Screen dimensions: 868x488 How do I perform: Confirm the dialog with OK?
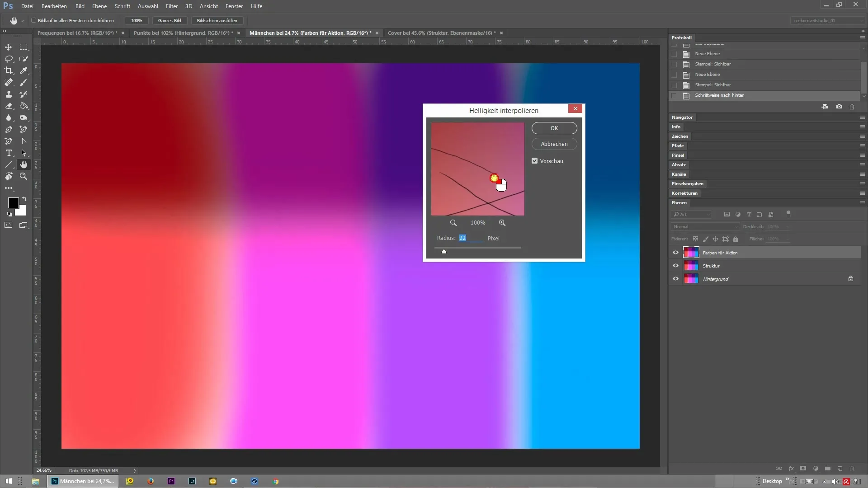[554, 128]
